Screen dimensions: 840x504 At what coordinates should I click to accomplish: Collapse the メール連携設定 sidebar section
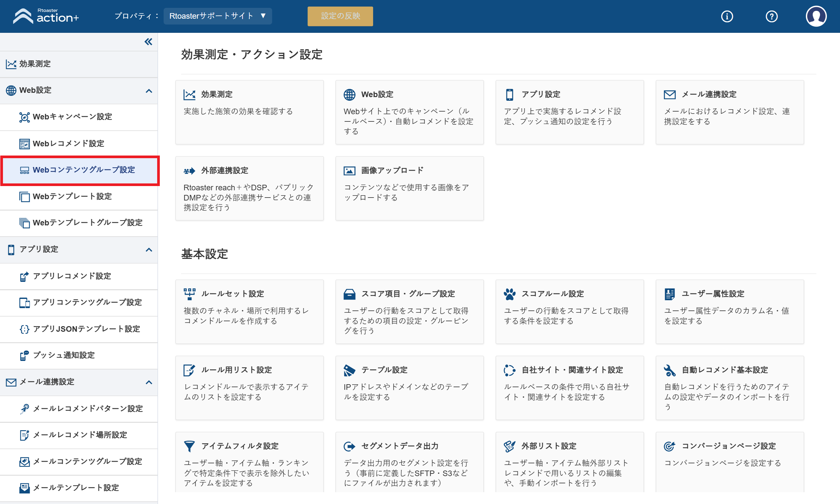point(149,382)
